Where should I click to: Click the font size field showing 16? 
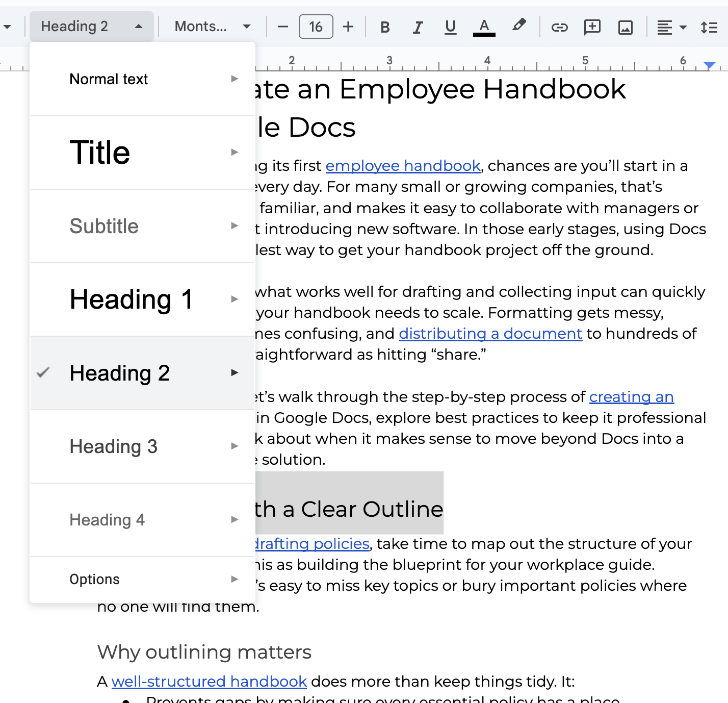[316, 27]
